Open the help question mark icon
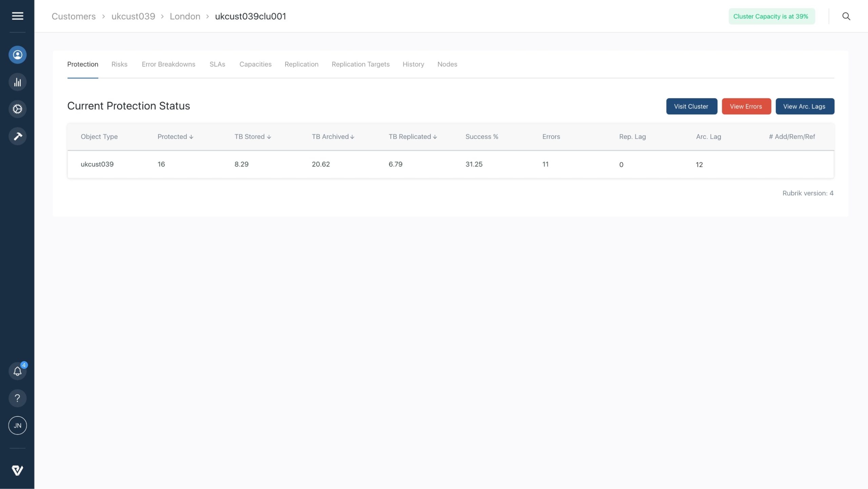This screenshot has width=868, height=489. 17,398
